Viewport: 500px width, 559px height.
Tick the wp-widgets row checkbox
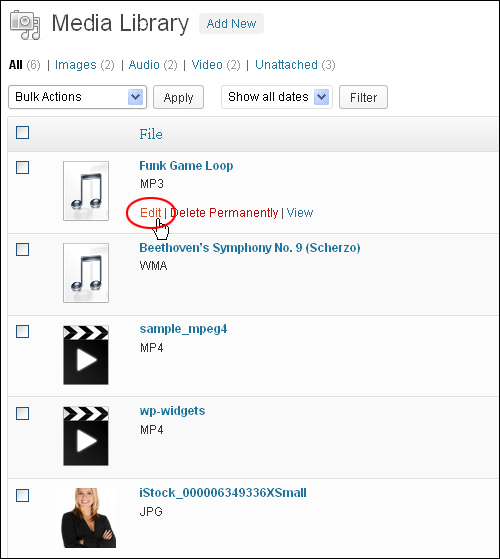[22, 414]
